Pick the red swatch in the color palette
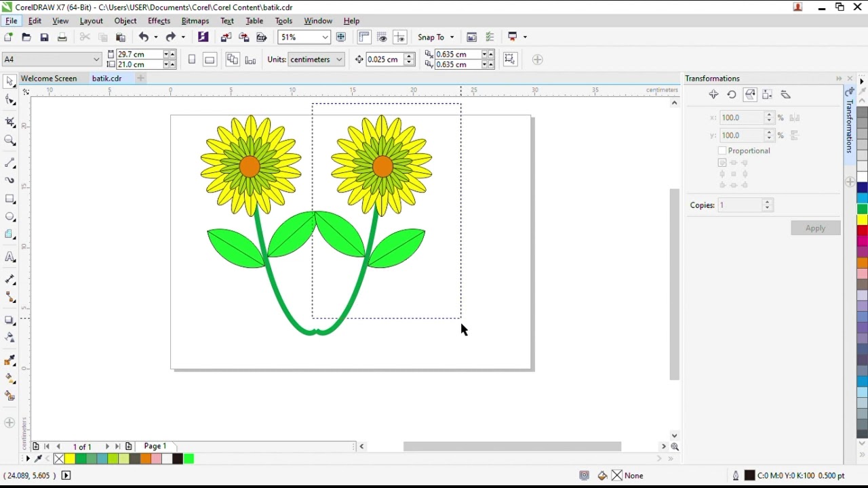Viewport: 868px width, 488px height. point(863,230)
